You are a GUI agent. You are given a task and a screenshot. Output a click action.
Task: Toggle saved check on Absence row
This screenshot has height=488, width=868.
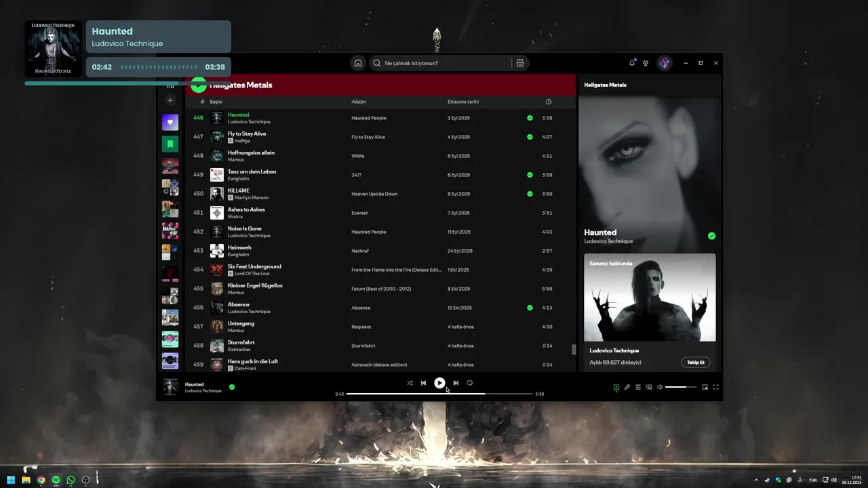(530, 308)
